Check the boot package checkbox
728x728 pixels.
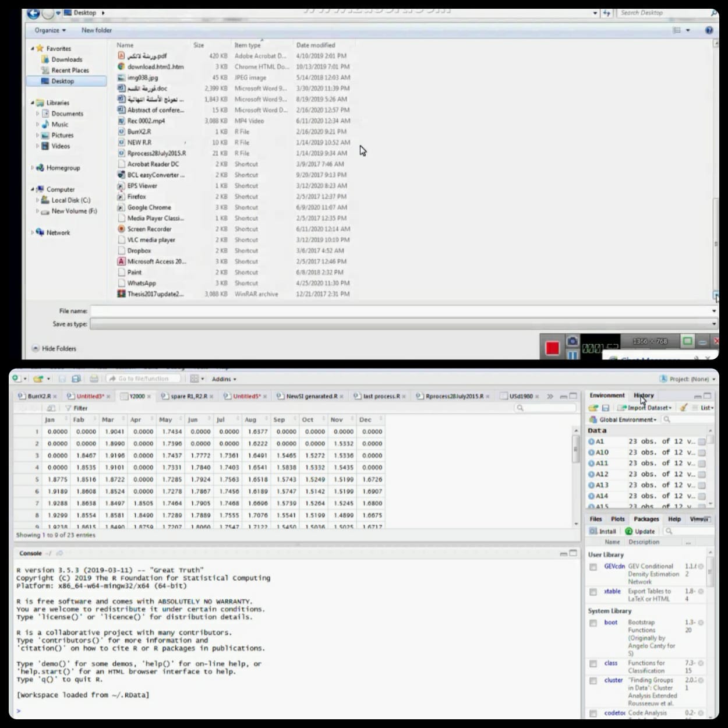click(x=593, y=623)
